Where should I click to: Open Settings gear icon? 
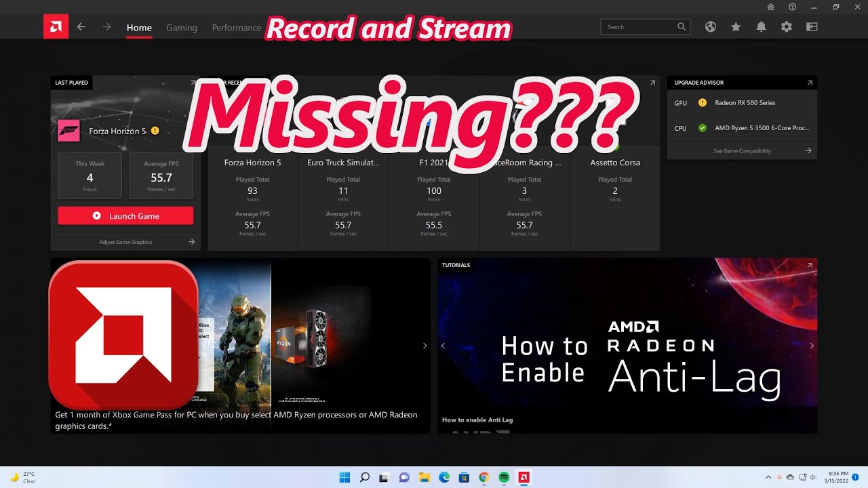[786, 27]
